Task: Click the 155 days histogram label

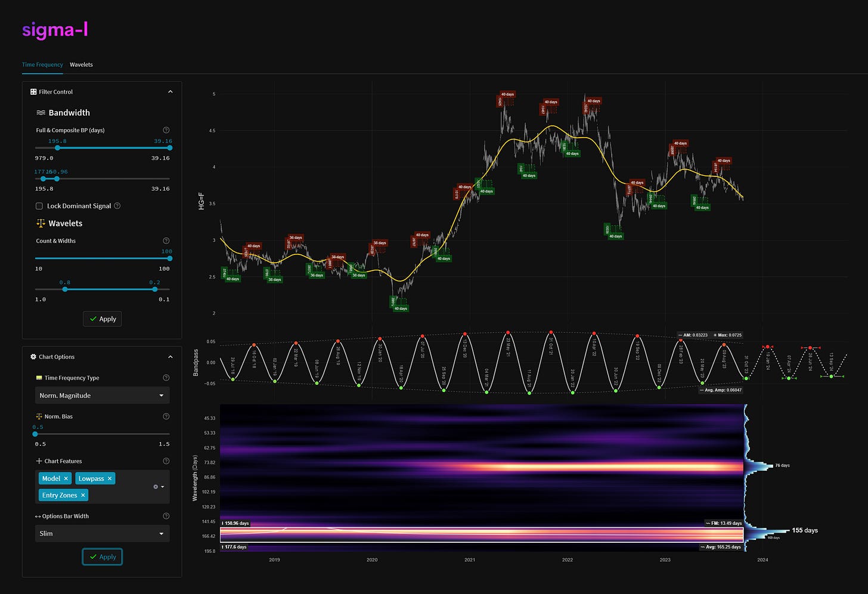Action: click(x=805, y=530)
